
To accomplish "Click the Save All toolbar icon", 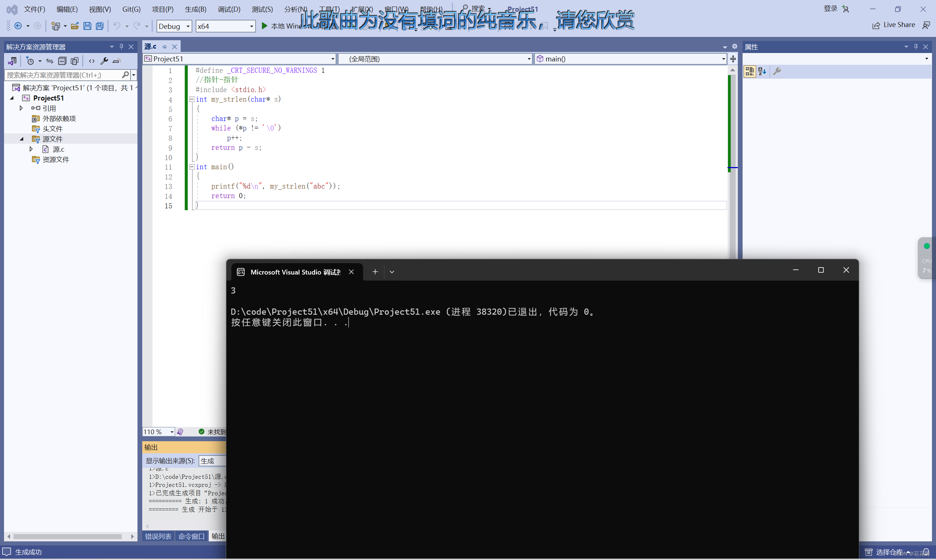I will point(100,26).
